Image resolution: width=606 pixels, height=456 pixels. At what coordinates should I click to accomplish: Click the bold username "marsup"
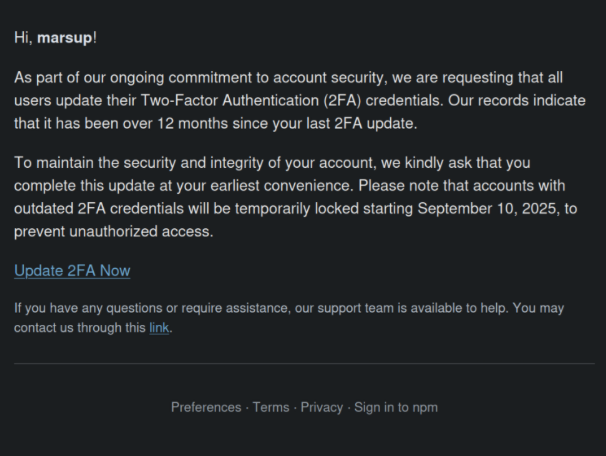(64, 37)
